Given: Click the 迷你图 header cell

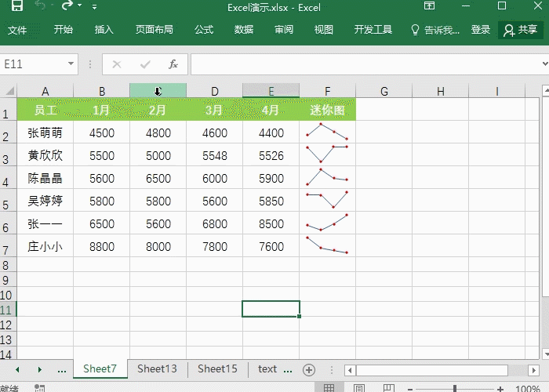Looking at the screenshot, I should 327,110.
